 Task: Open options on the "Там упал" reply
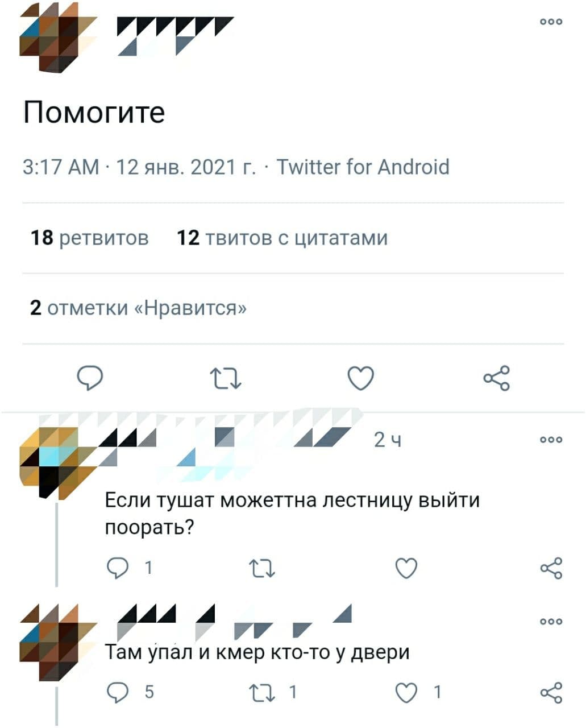coord(551,622)
